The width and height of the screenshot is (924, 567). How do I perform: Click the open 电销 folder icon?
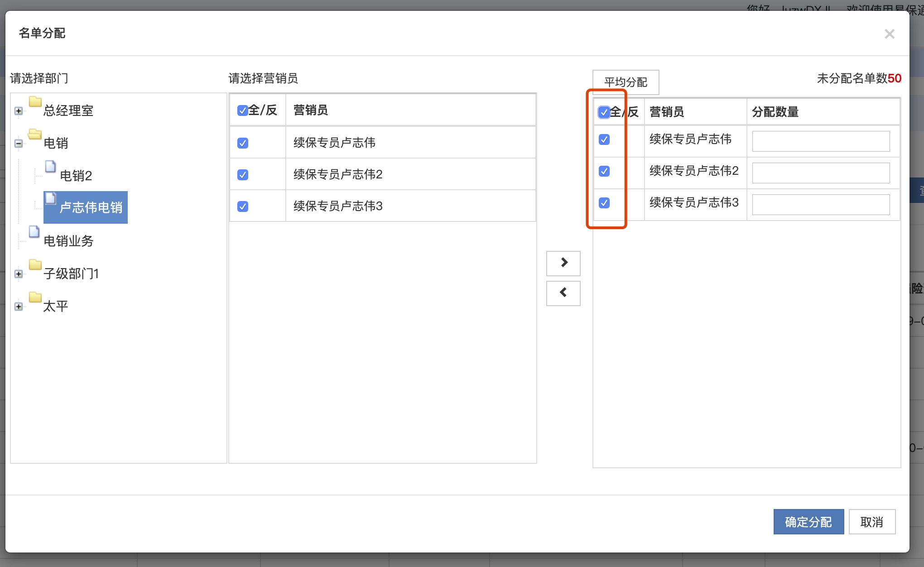(35, 134)
